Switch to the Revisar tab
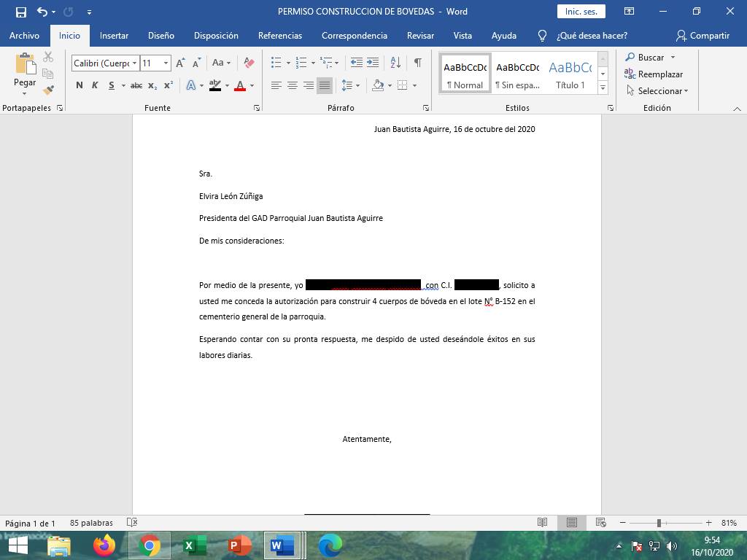Viewport: 747px width, 560px height. [420, 35]
